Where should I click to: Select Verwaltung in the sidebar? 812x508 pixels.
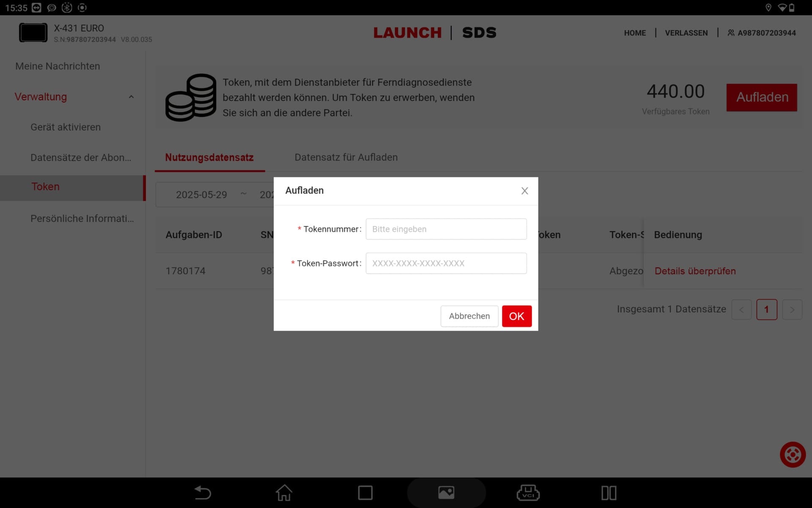coord(41,97)
